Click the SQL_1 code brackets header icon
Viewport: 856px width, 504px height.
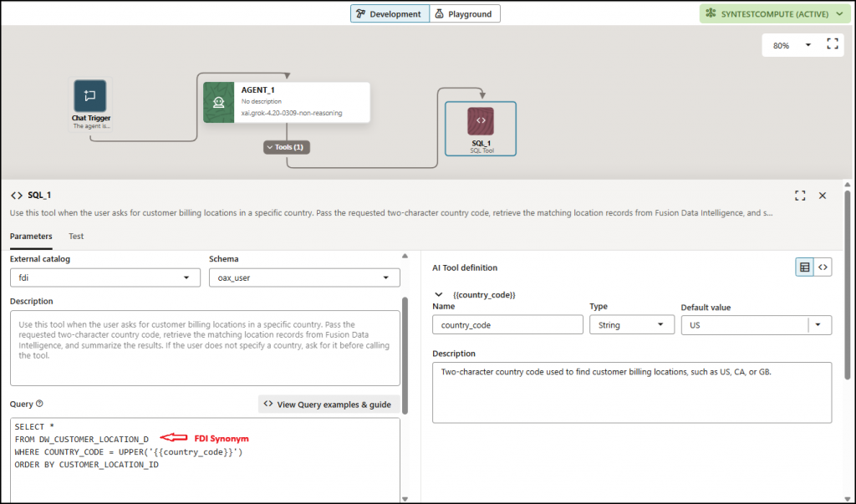17,195
